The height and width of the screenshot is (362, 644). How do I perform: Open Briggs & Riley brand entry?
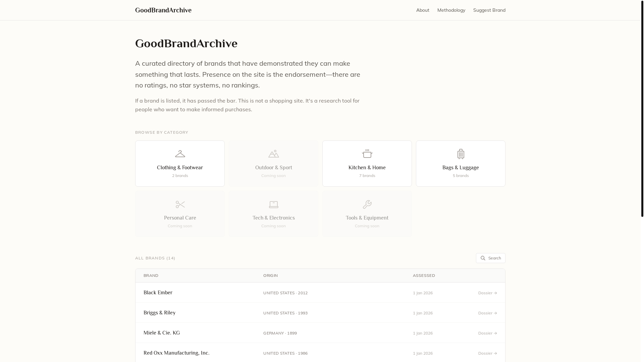tap(159, 313)
